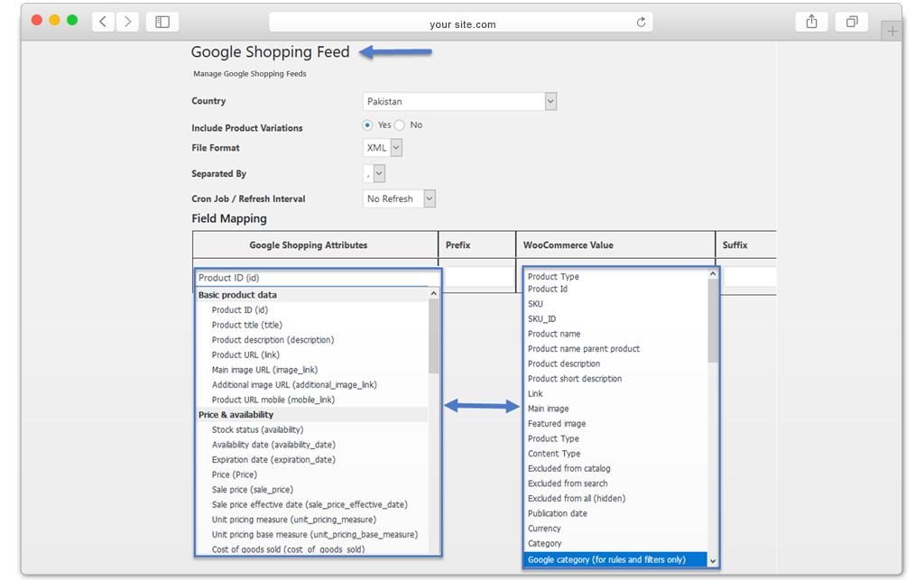Select Yes for Include Product Variations

pyautogui.click(x=368, y=124)
